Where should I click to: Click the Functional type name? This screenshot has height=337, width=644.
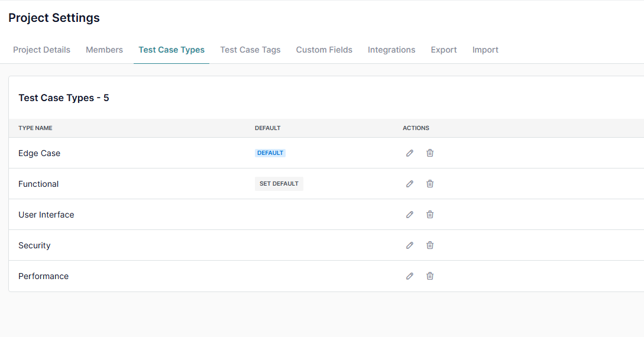[x=38, y=184]
